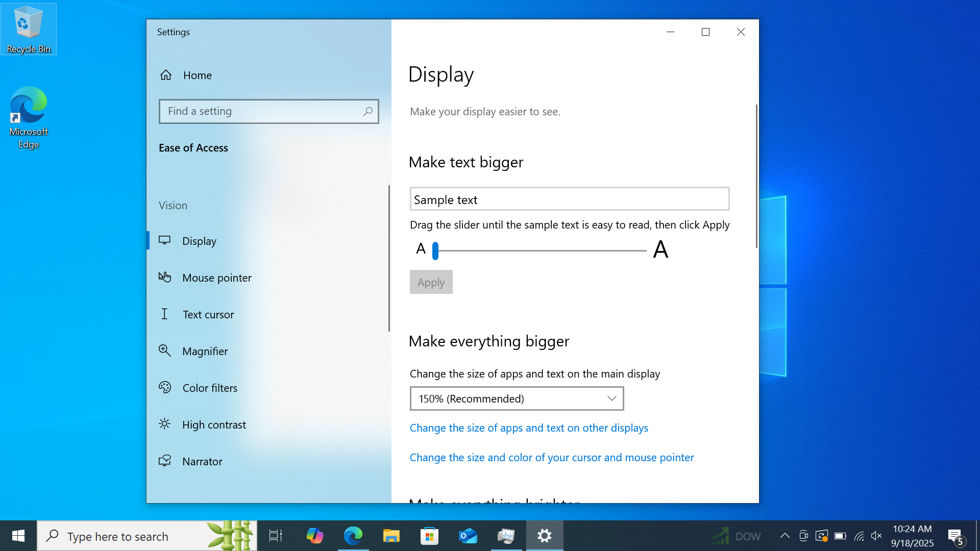The height and width of the screenshot is (551, 980).
Task: Click the Settings window vertical scrollbar
Action: click(756, 176)
